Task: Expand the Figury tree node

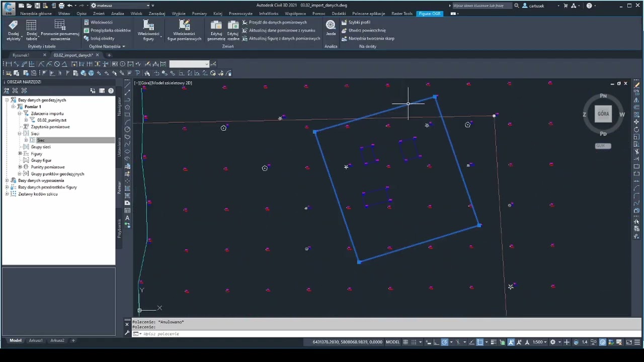Action: click(x=20, y=154)
